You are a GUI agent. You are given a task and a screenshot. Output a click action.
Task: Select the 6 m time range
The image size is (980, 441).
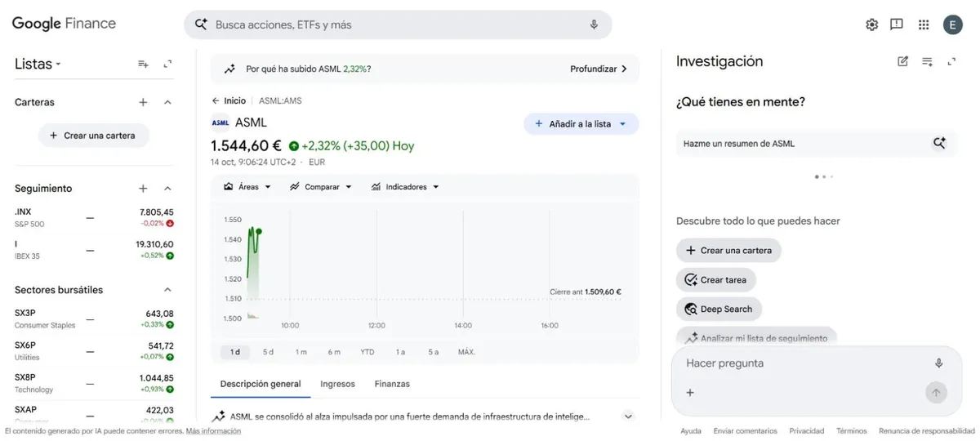point(334,352)
